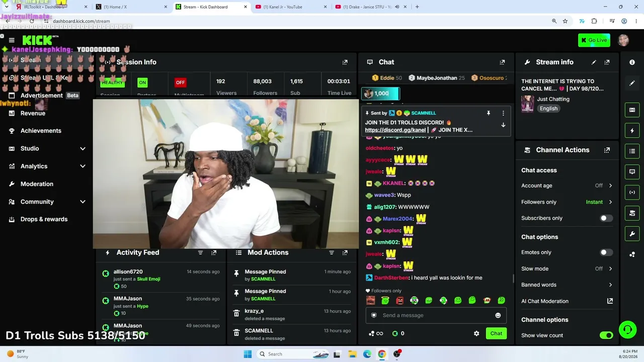This screenshot has width=644, height=362.
Task: Open chat settings gear
Action: (476, 333)
